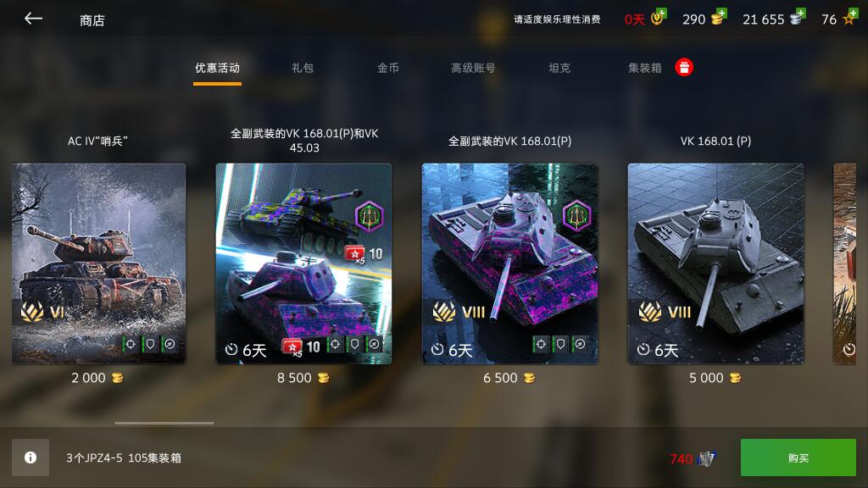
Task: Open info icon for JPZ4-5 container offer
Action: pos(31,457)
